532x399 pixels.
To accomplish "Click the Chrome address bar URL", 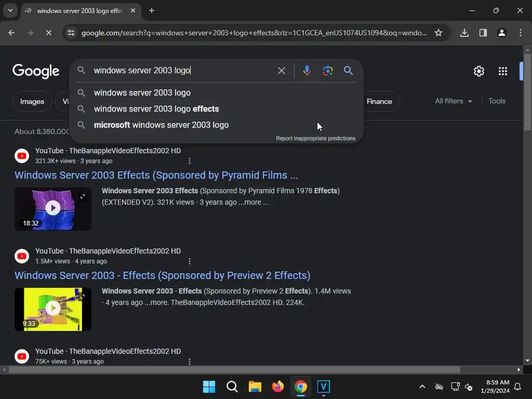I will pyautogui.click(x=254, y=33).
